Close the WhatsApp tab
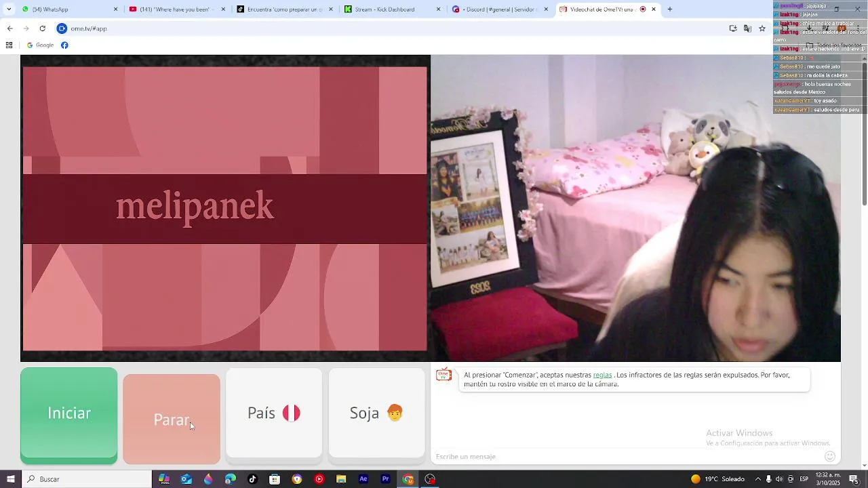Screen dimensions: 868x488 (115, 9)
